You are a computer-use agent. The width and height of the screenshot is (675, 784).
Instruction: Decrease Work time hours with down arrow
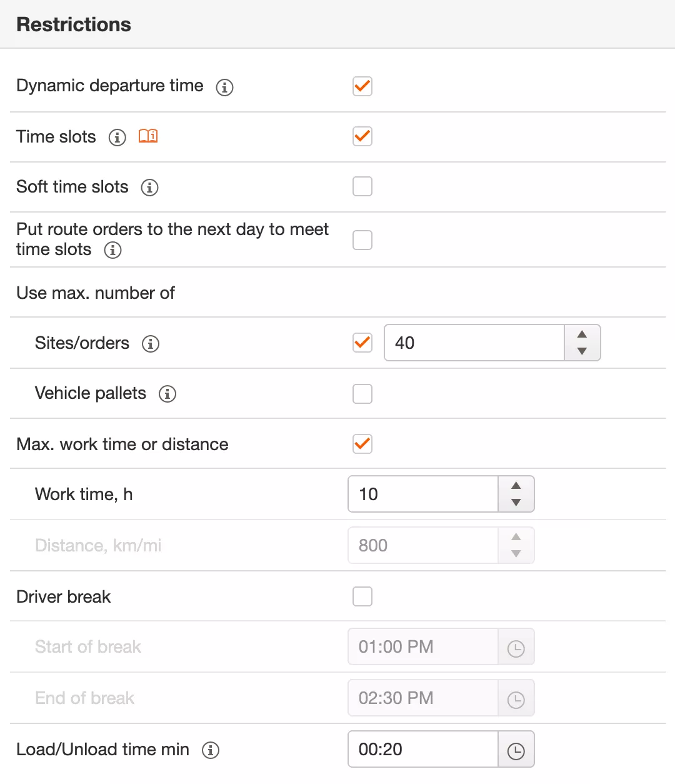tap(516, 503)
